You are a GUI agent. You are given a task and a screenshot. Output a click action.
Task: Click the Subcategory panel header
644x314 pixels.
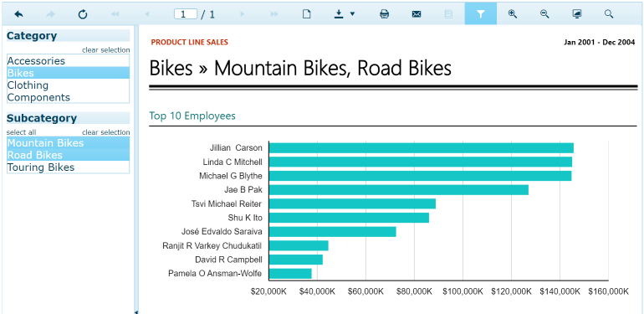tap(69, 118)
